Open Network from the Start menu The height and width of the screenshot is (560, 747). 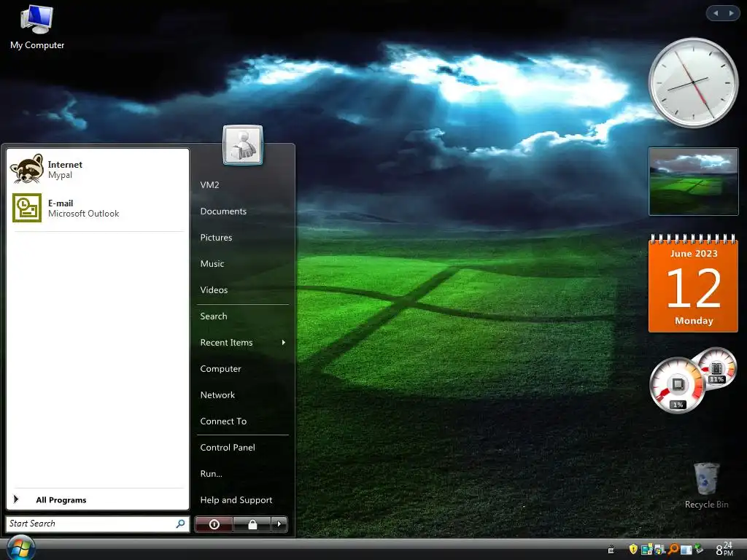point(217,394)
